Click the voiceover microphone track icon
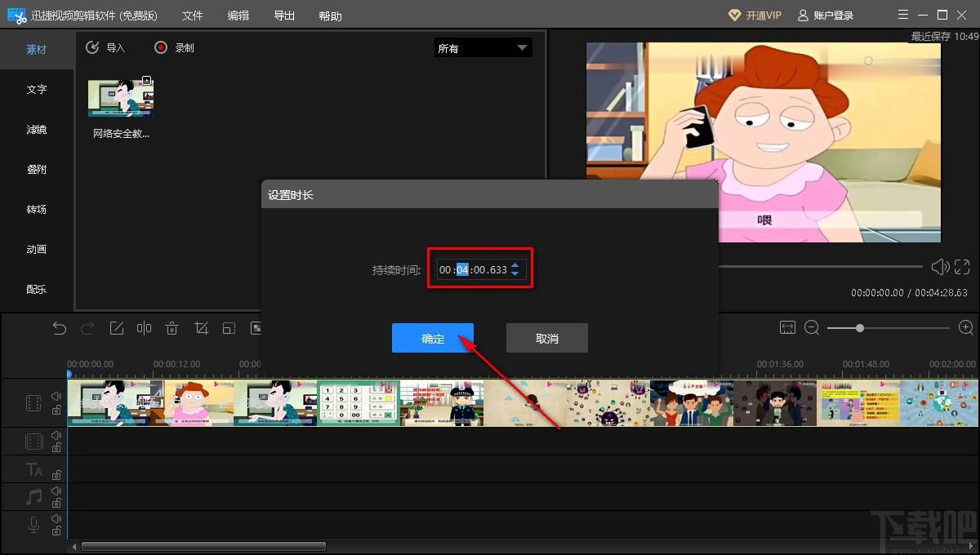The height and width of the screenshot is (555, 980). [33, 525]
